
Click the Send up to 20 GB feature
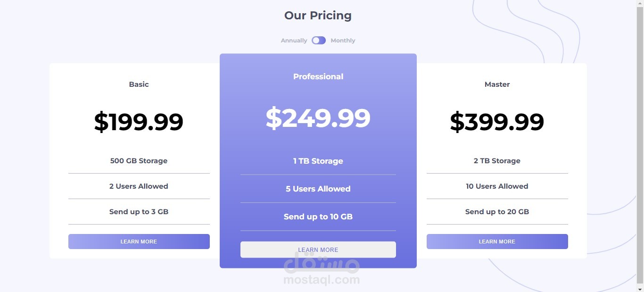click(x=497, y=212)
